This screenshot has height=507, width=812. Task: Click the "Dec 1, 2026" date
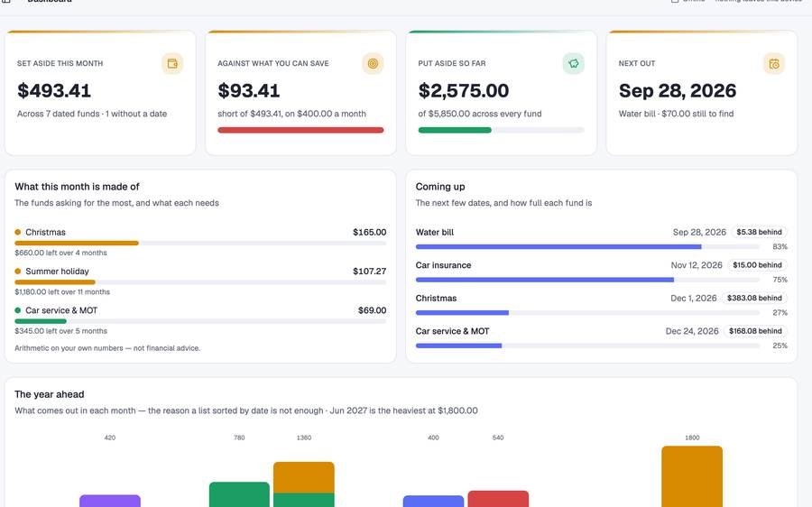point(694,299)
